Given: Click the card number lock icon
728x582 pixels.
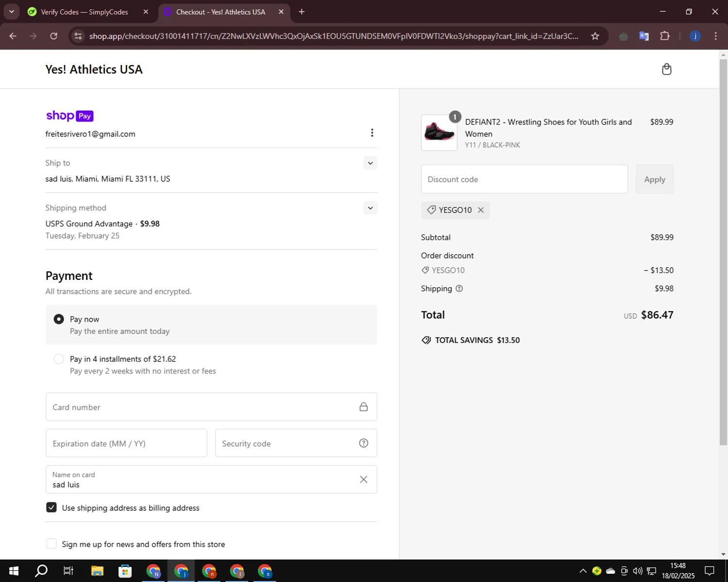Looking at the screenshot, I should (364, 407).
